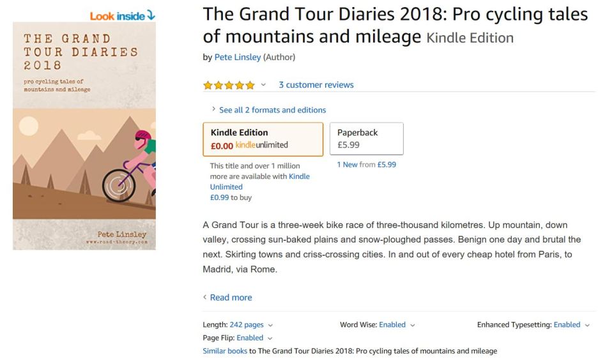
Task: Expand Length 242 pages dropdown
Action: pos(238,325)
